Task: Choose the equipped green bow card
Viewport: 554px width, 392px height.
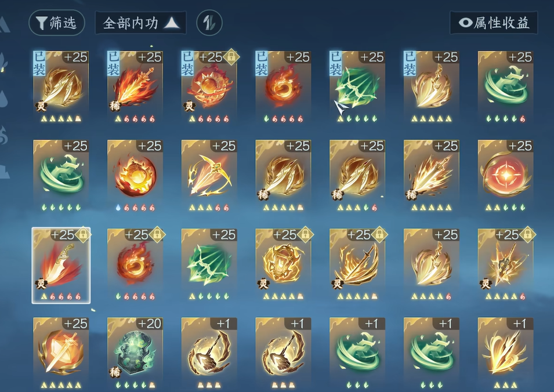Action: [x=357, y=87]
